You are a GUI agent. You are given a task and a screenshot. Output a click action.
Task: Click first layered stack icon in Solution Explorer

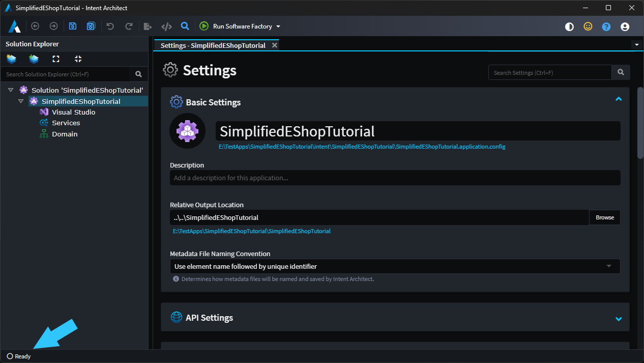pos(11,59)
